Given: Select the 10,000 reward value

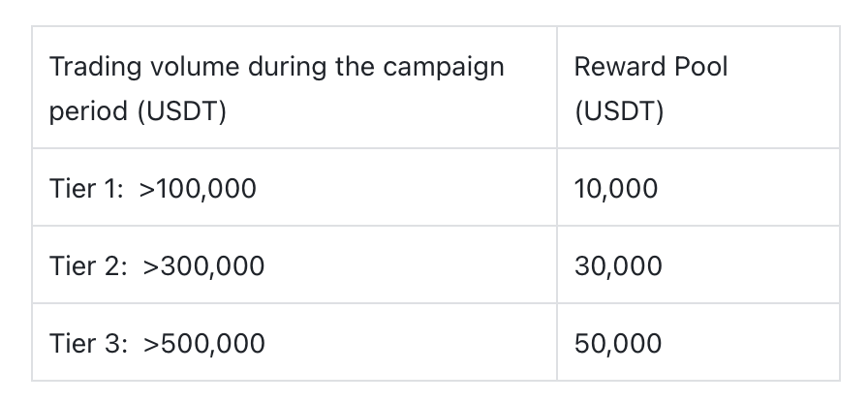Looking at the screenshot, I should [x=615, y=188].
